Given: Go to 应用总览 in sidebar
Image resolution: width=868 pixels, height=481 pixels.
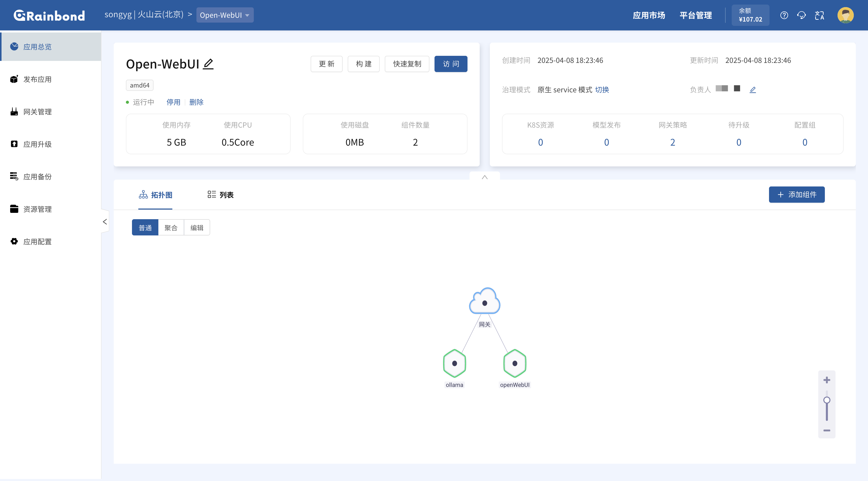Looking at the screenshot, I should 51,46.
